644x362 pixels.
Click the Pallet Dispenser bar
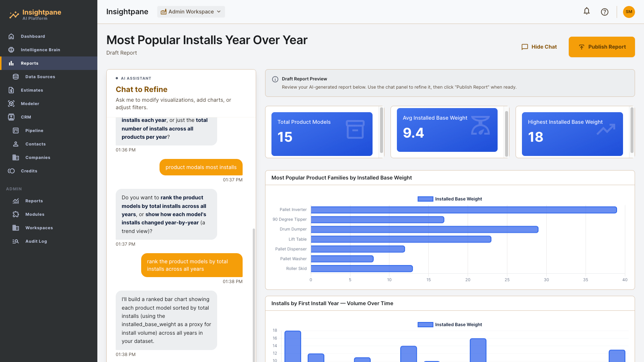[358, 249]
